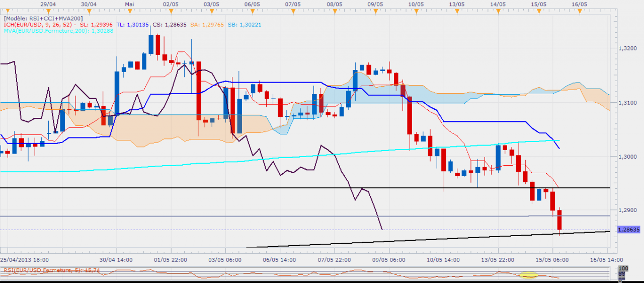The height and width of the screenshot is (283, 644).
Task: Select the orange Mai date marker
Action: (x=129, y=11)
